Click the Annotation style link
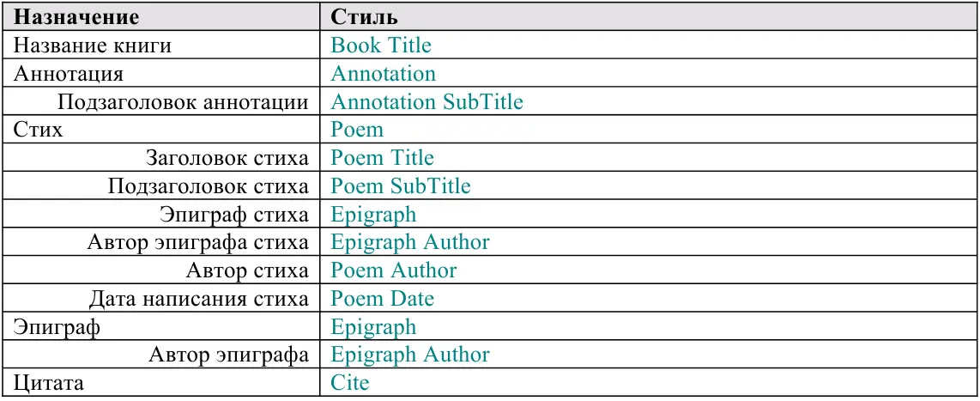The width and height of the screenshot is (980, 401). coord(383,74)
